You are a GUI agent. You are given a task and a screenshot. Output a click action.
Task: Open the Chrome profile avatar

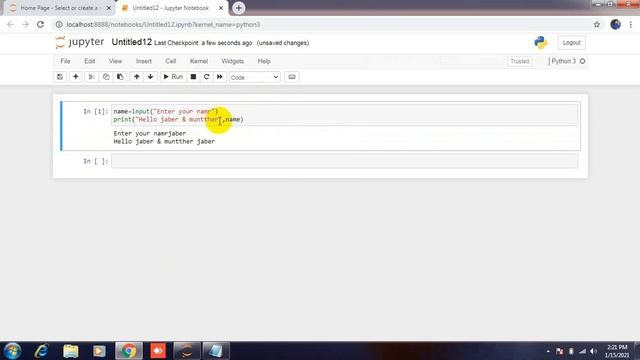[x=616, y=24]
